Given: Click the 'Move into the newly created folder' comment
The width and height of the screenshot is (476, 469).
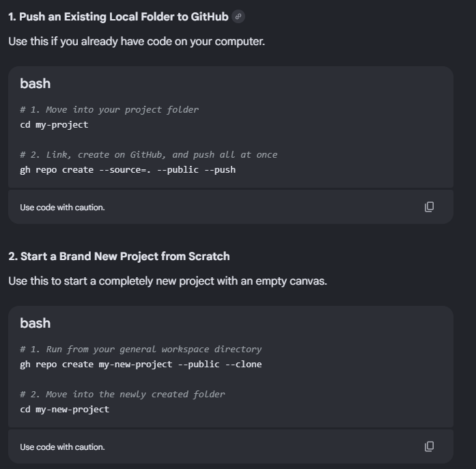Looking at the screenshot, I should (123, 395).
